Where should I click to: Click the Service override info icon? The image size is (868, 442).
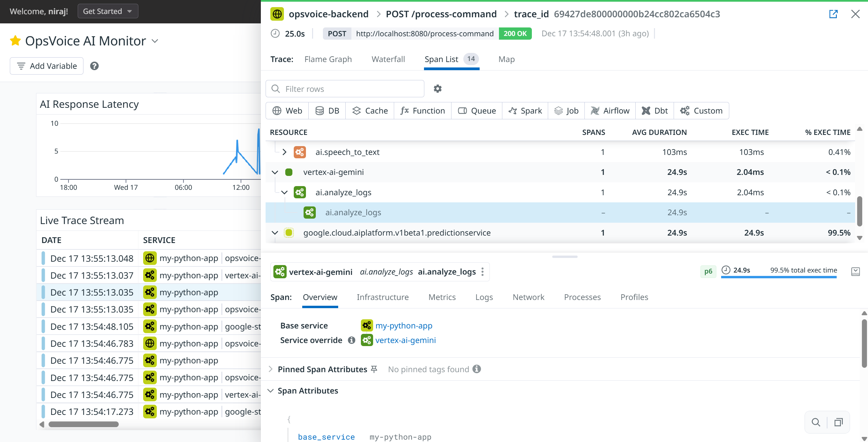pyautogui.click(x=351, y=340)
